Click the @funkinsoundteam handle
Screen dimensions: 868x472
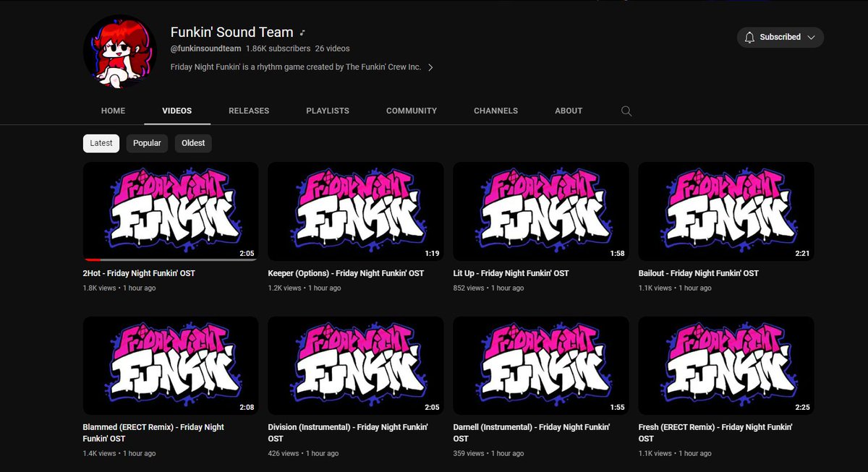pyautogui.click(x=205, y=49)
